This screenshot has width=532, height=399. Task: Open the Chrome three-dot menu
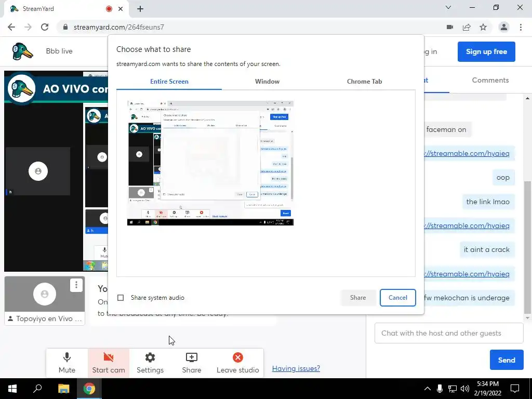tap(521, 27)
